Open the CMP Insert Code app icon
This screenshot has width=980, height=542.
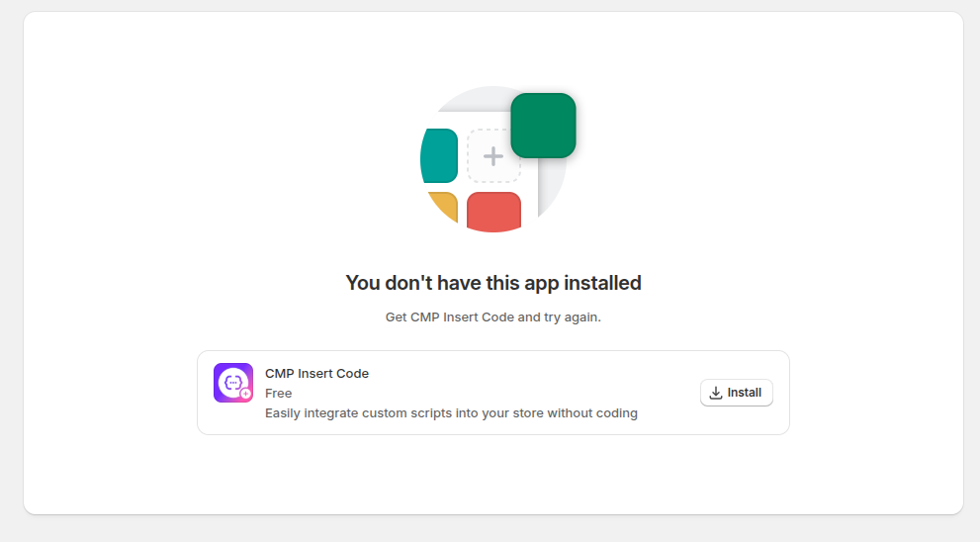[x=232, y=383]
